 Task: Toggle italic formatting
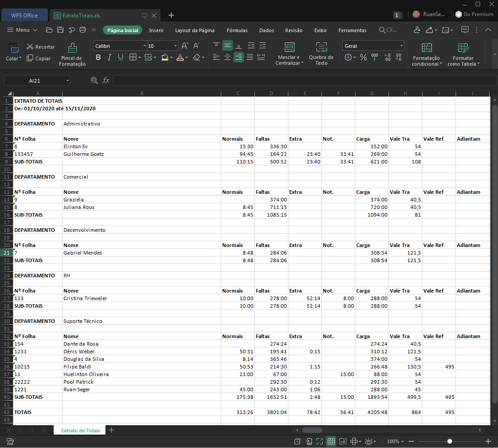[x=110, y=58]
